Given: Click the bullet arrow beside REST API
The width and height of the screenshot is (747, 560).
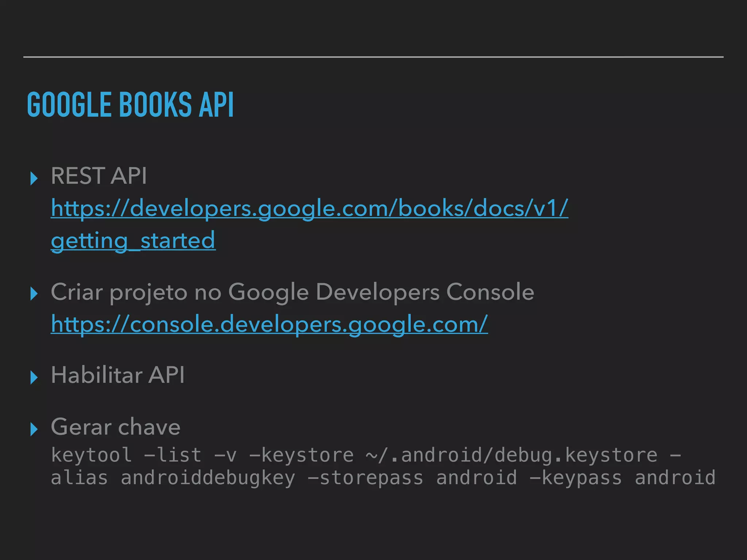Looking at the screenshot, I should (x=34, y=178).
